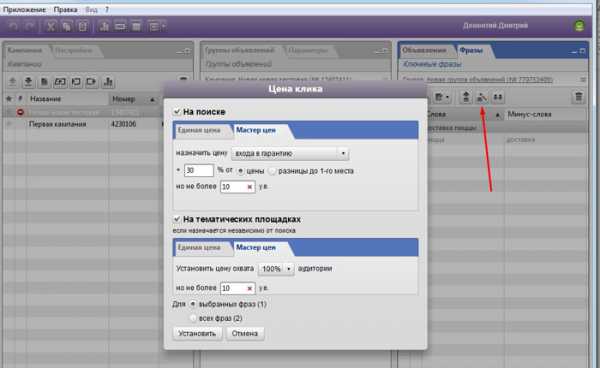Click the download campaigns arrow icon
The height and width of the screenshot is (368, 600).
pyautogui.click(x=28, y=81)
